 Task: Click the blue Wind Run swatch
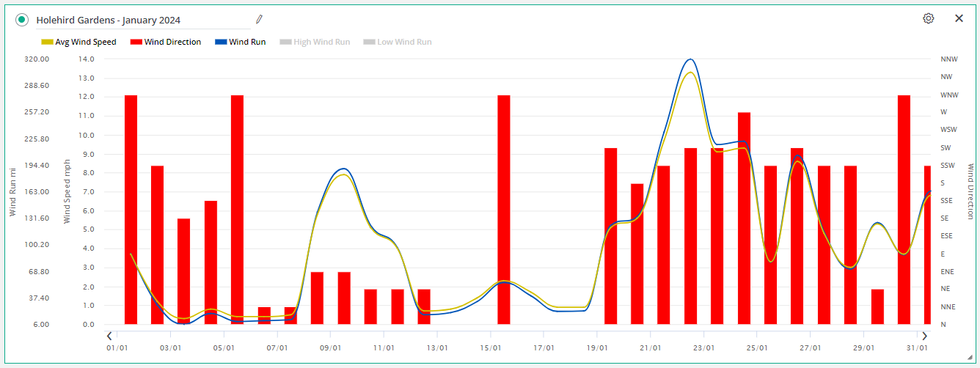tap(221, 43)
